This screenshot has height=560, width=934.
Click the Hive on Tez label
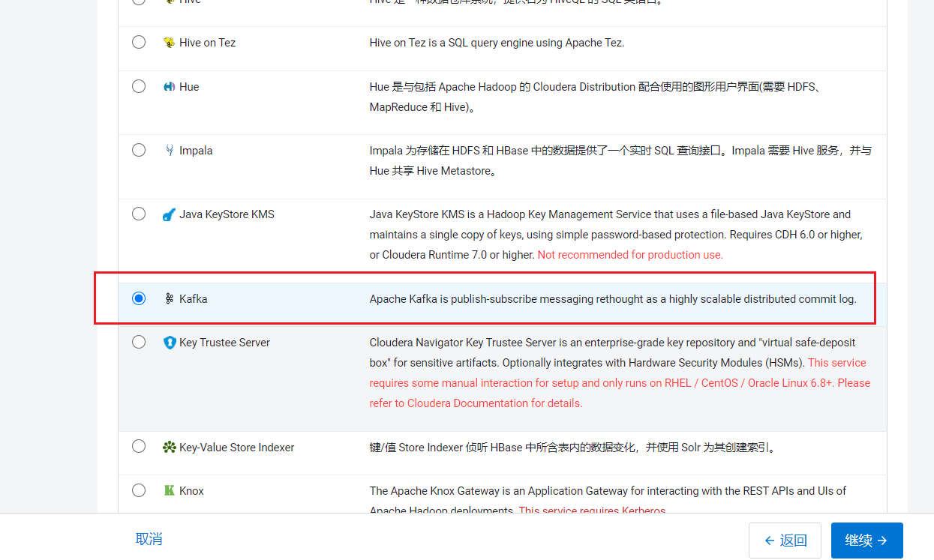point(207,43)
